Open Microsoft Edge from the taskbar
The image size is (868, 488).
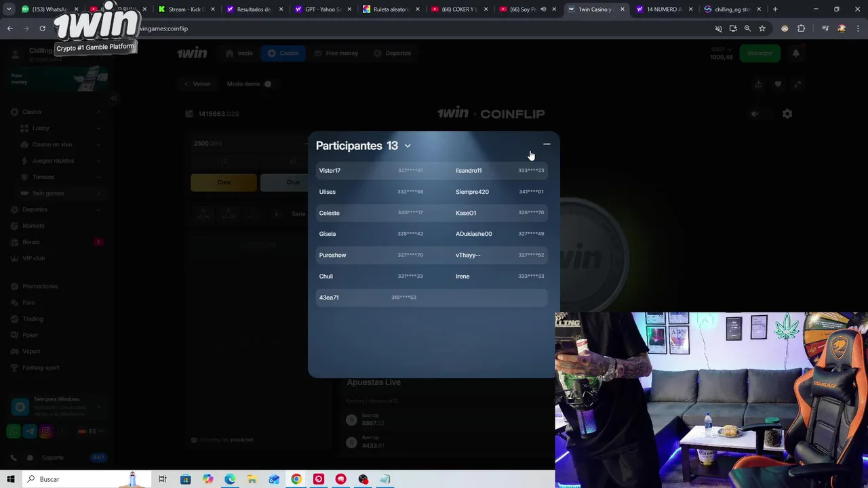pos(230,479)
